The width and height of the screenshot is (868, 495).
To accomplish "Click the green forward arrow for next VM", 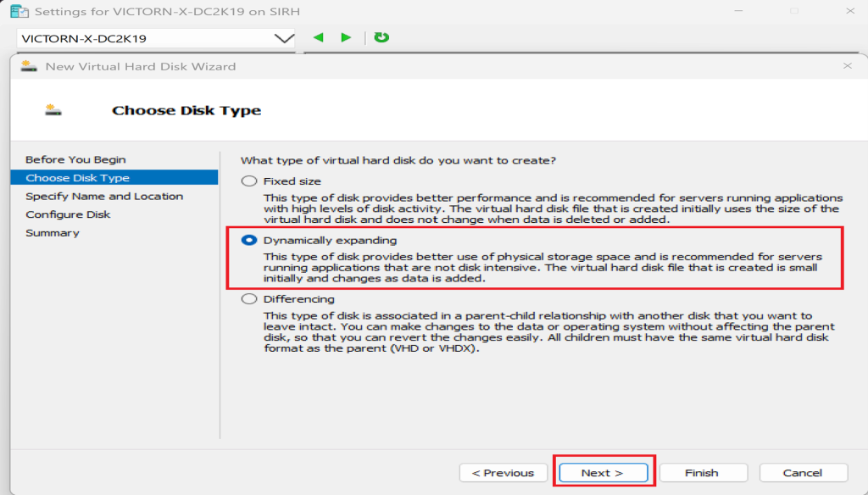I will tap(346, 38).
